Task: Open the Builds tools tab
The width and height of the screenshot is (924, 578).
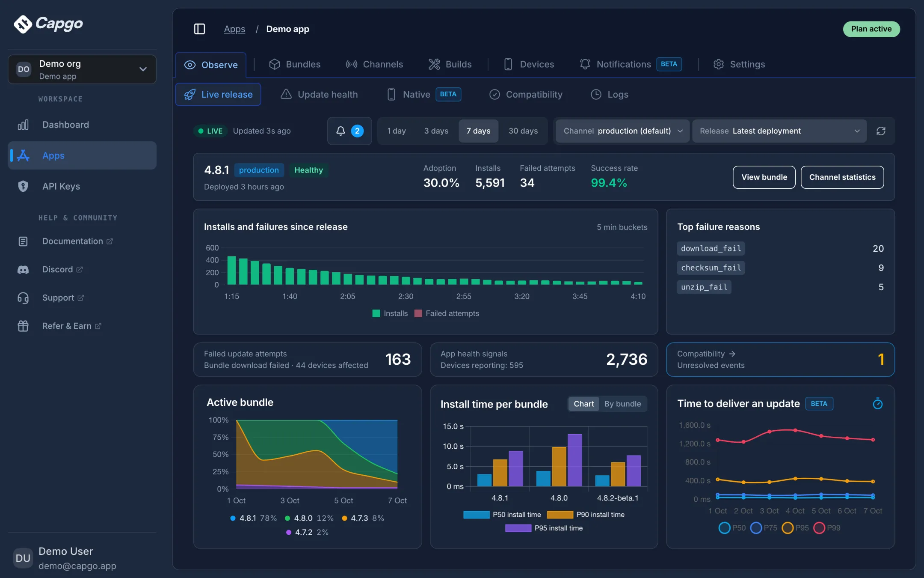Action: (x=450, y=64)
